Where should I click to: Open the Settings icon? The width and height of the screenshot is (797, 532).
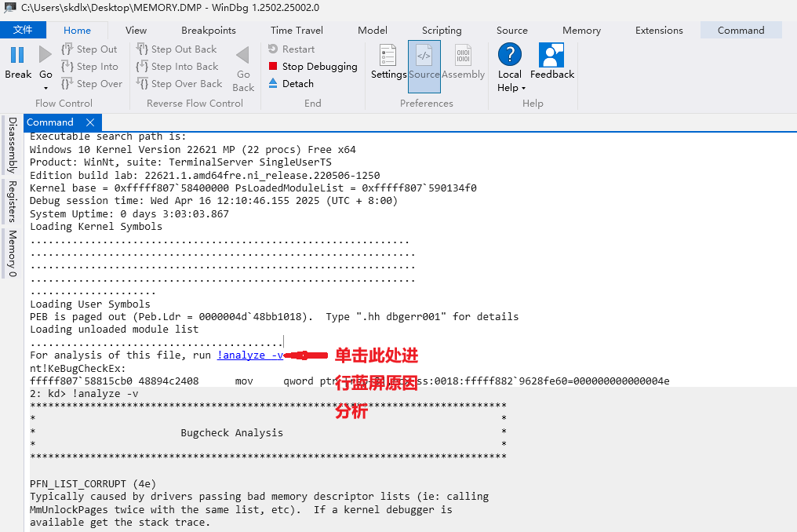click(388, 55)
